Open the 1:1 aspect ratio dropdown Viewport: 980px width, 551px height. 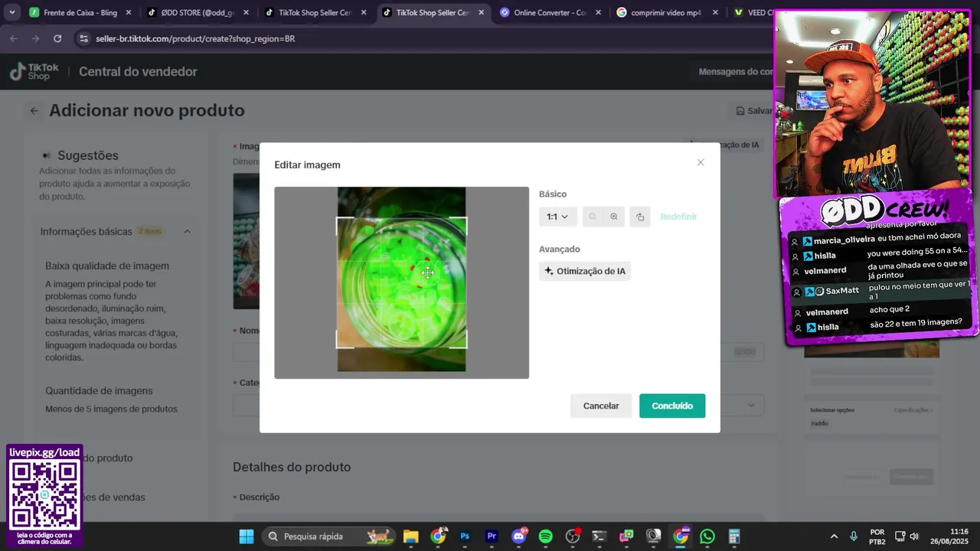tap(557, 217)
